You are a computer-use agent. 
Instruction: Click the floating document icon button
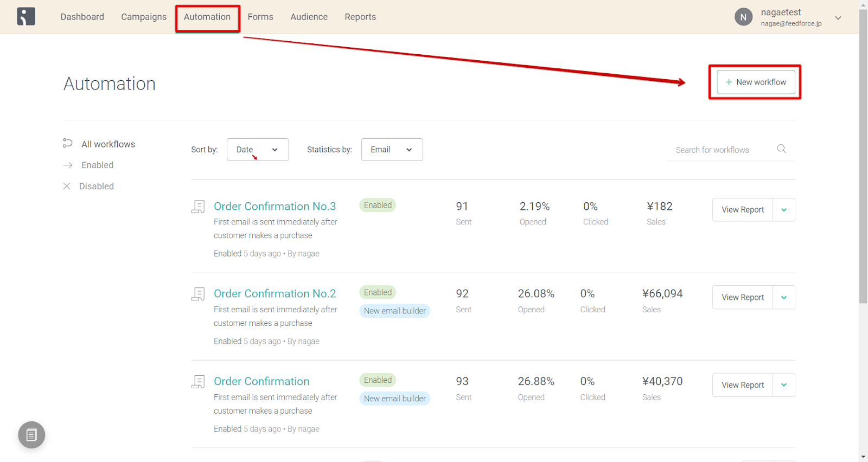tap(31, 435)
